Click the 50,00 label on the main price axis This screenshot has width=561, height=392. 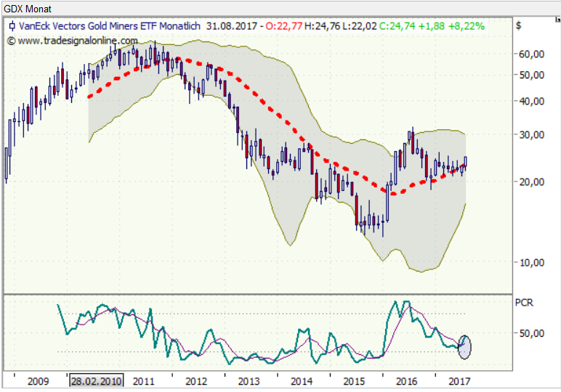coord(532,75)
